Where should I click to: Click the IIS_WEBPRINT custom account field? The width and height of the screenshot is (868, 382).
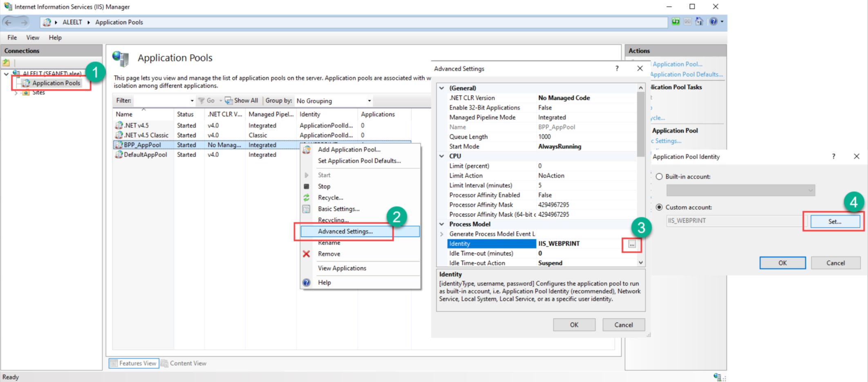click(x=734, y=221)
